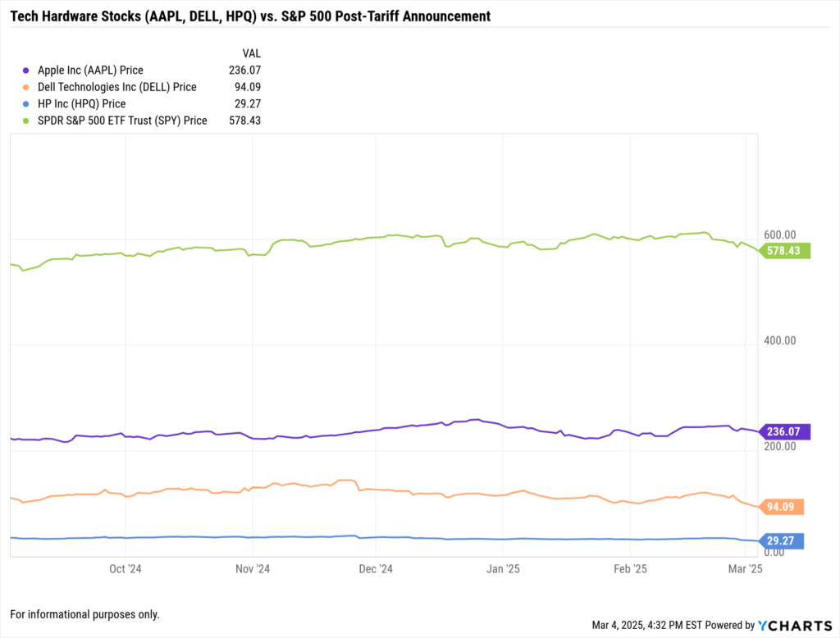Click the Oct '24 x-axis marker
This screenshot has width=840, height=638.
126,568
